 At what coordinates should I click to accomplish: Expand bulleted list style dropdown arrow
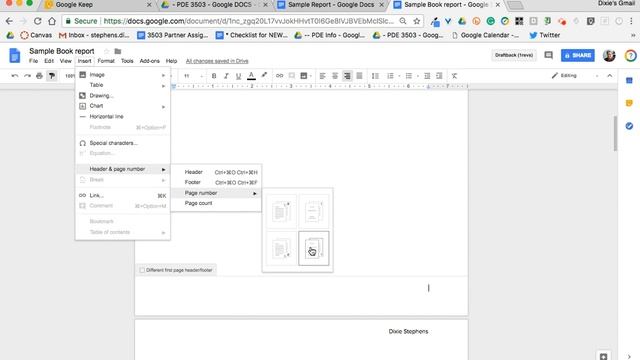418,76
